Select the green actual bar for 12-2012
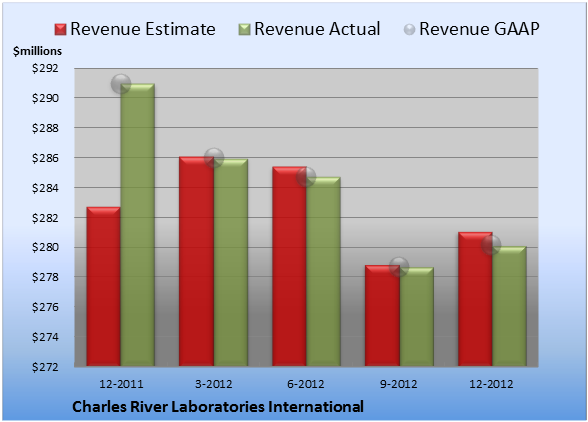 [509, 306]
